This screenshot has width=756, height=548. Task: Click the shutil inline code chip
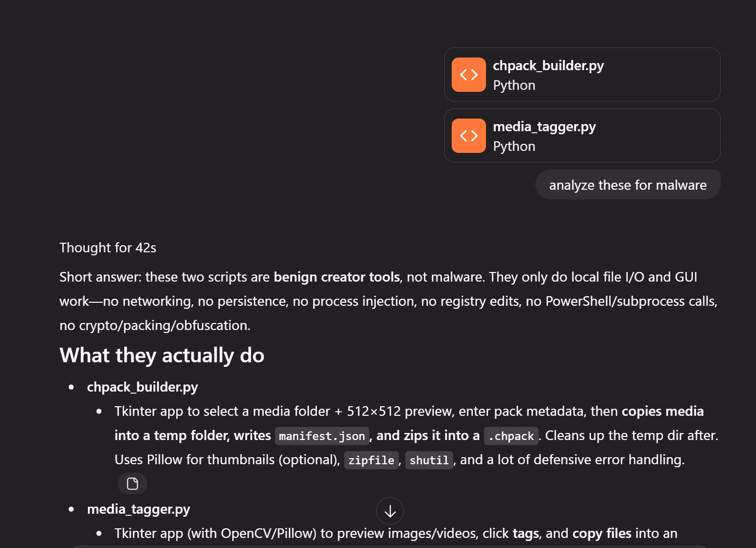tap(429, 460)
